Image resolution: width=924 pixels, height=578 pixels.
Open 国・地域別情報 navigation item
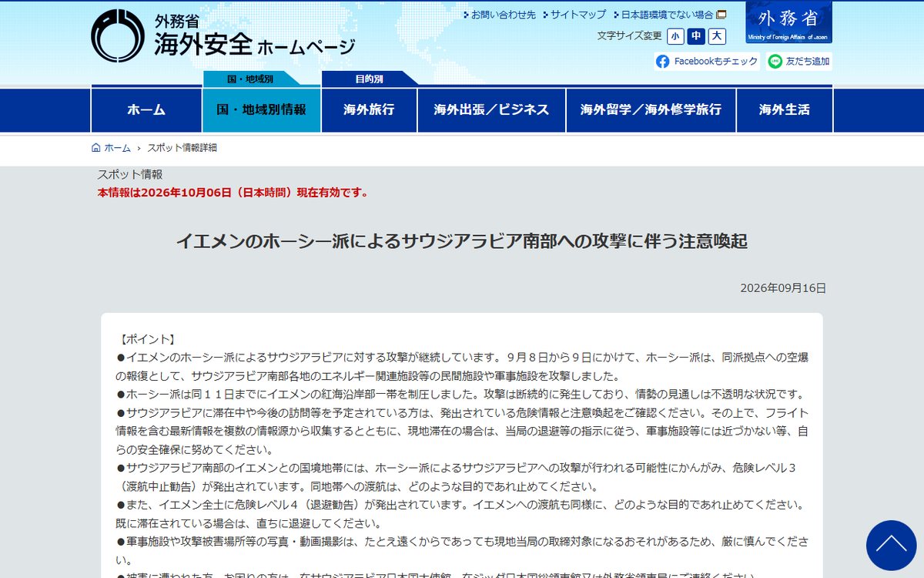tap(262, 110)
